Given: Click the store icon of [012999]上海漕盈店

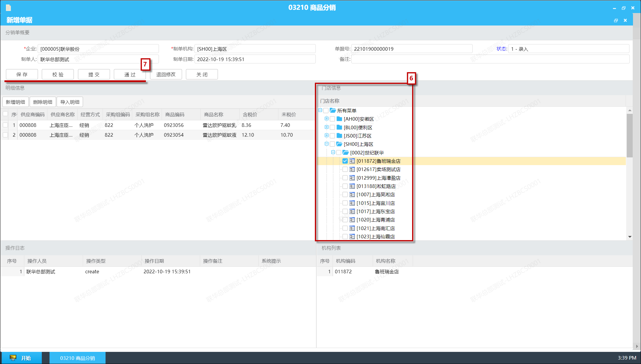Looking at the screenshot, I should pyautogui.click(x=352, y=178).
